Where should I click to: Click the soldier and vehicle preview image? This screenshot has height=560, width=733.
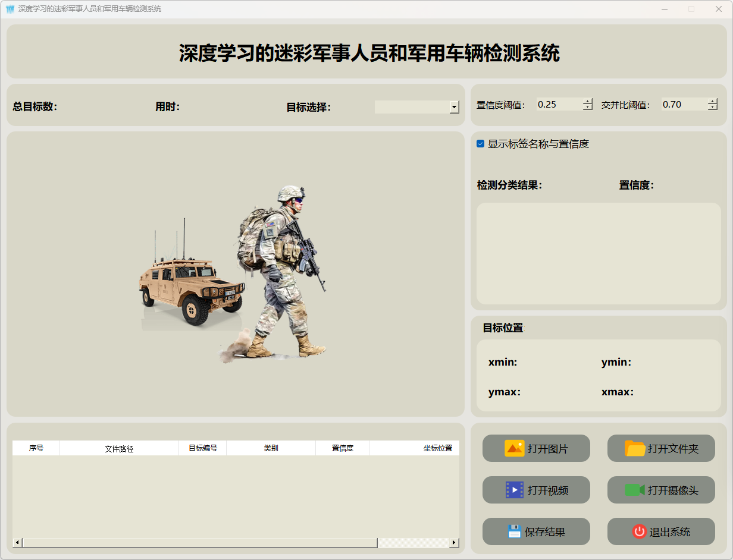pos(235,275)
